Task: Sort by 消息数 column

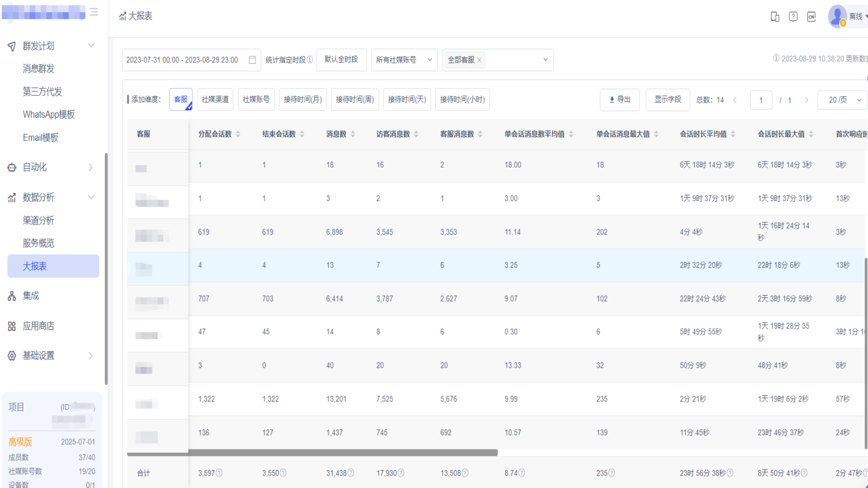Action: point(353,134)
